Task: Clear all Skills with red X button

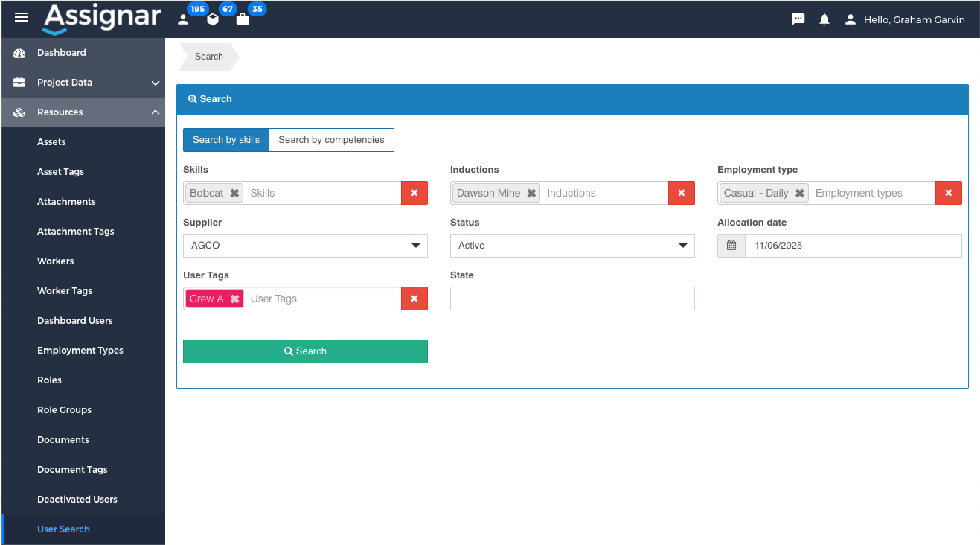Action: coord(414,193)
